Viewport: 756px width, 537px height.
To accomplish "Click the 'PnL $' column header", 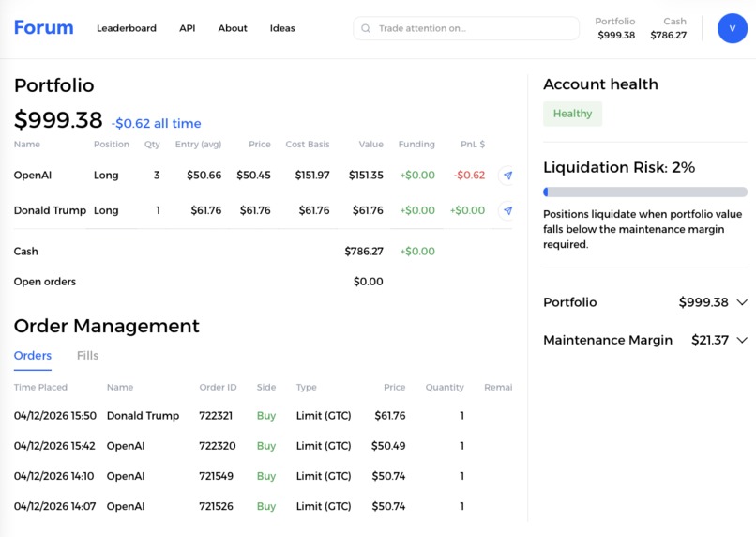I will [x=473, y=145].
